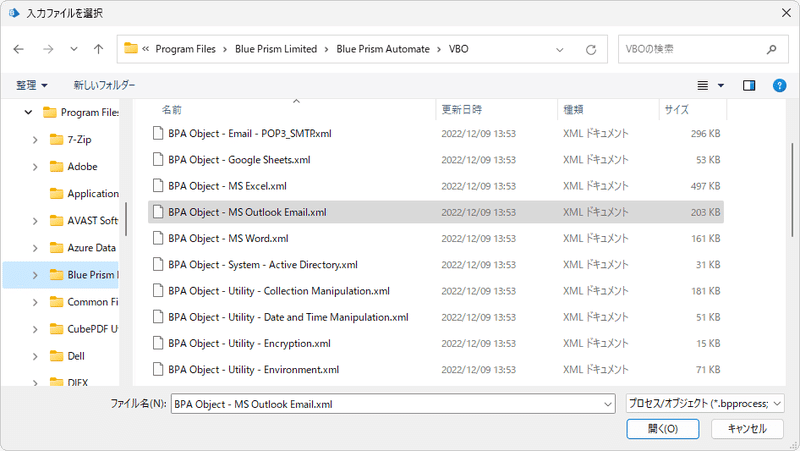
Task: Toggle the preview pane
Action: (x=749, y=85)
